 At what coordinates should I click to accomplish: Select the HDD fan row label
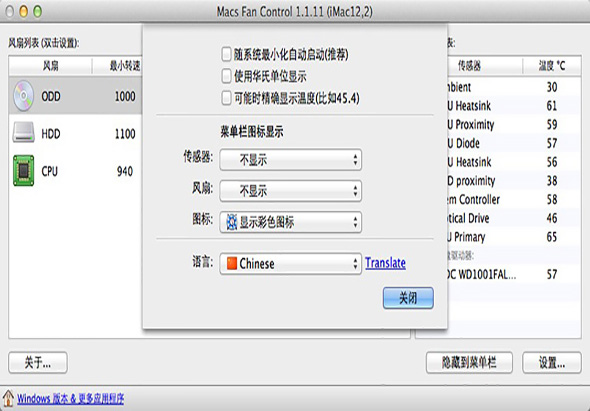pyautogui.click(x=51, y=134)
